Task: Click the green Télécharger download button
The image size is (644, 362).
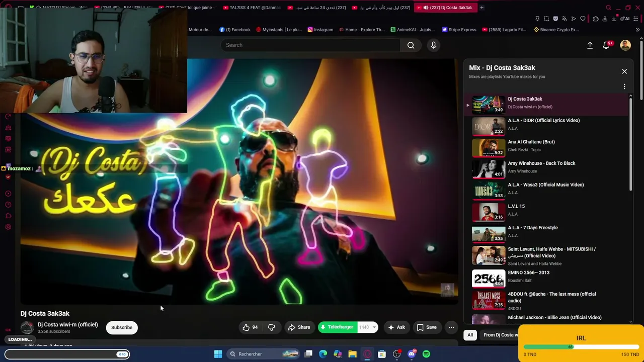Action: 337,327
